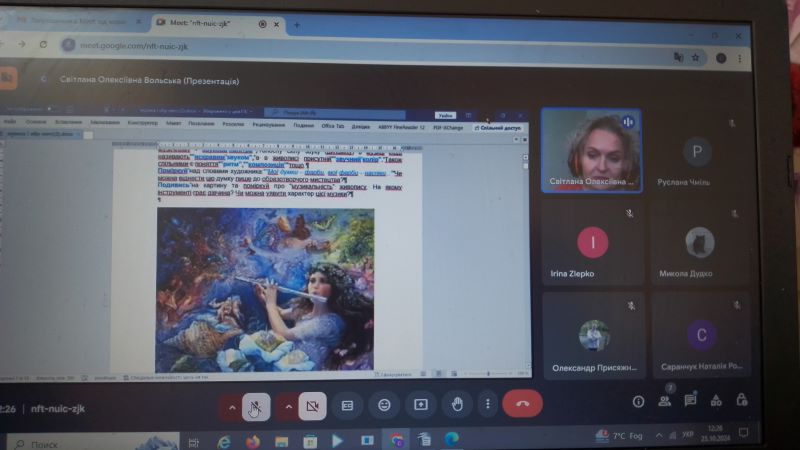The height and width of the screenshot is (450, 800).
Task: Open the blue play-arrow taskbar app
Action: [337, 440]
